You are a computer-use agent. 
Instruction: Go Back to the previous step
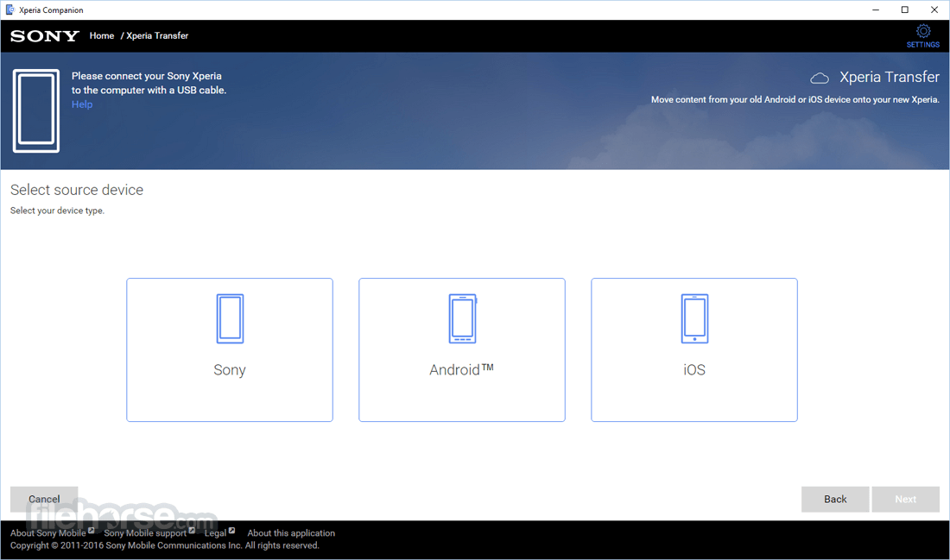[x=835, y=499]
